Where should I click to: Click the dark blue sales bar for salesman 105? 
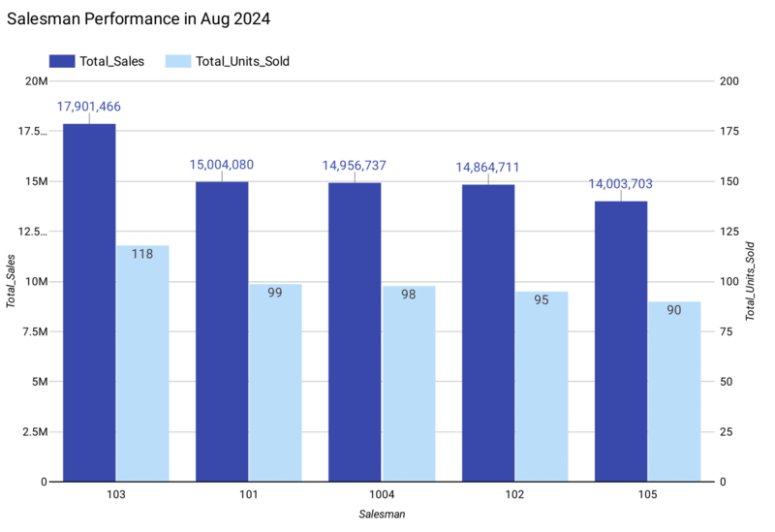pyautogui.click(x=621, y=341)
